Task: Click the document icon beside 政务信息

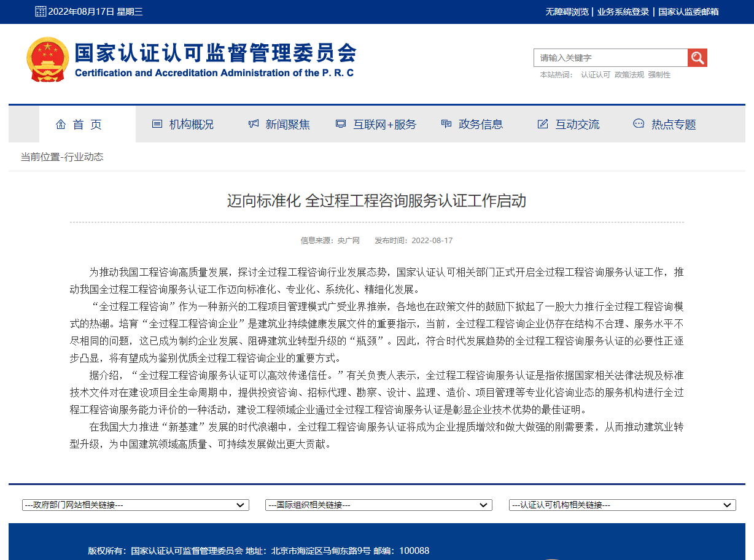Action: point(446,124)
